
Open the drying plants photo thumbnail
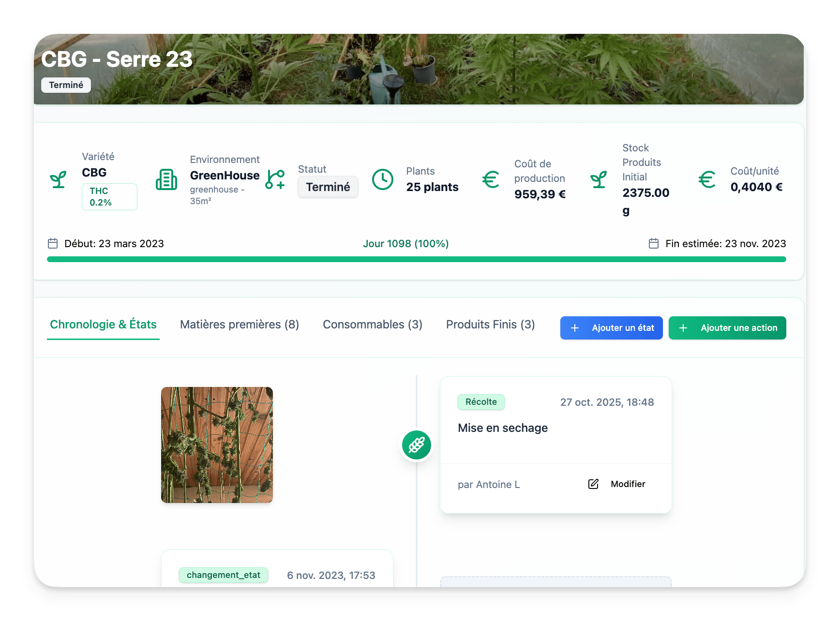click(x=217, y=445)
